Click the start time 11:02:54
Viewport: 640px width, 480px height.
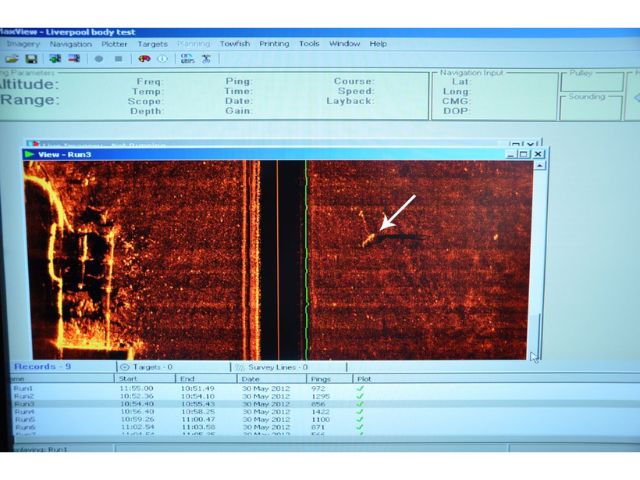[x=137, y=427]
